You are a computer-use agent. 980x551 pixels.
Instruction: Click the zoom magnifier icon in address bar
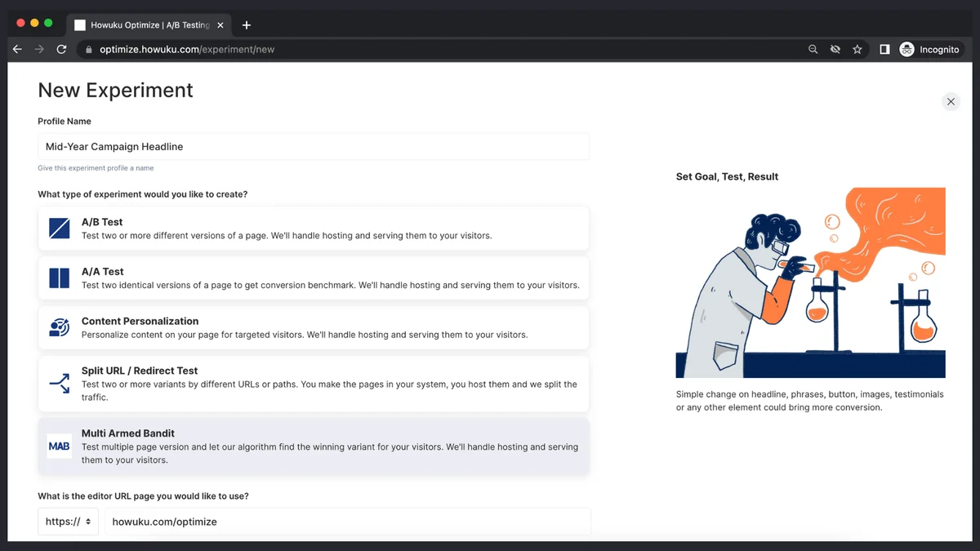pyautogui.click(x=813, y=49)
